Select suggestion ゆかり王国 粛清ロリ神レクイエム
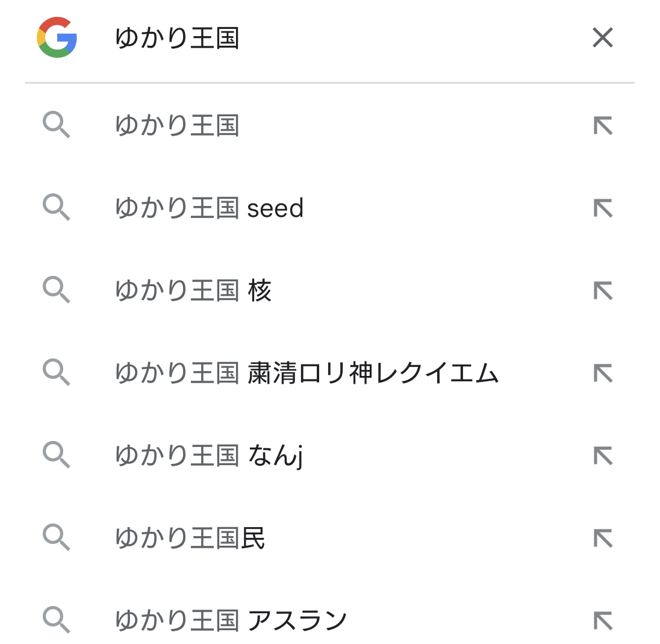This screenshot has height=644, width=660. click(x=307, y=374)
